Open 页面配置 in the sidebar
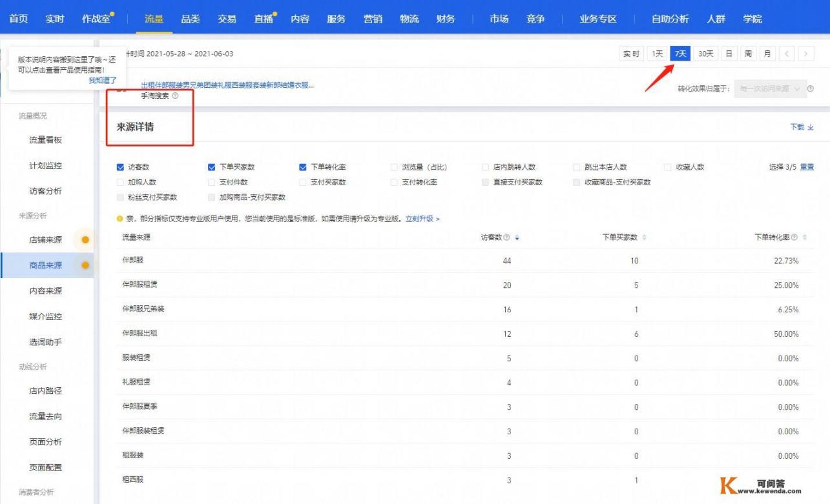Screen dimensions: 830x504 point(46,467)
